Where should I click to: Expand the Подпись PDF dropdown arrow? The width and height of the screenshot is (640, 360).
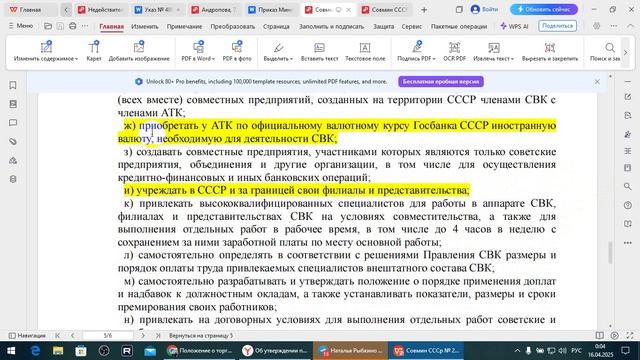click(434, 59)
